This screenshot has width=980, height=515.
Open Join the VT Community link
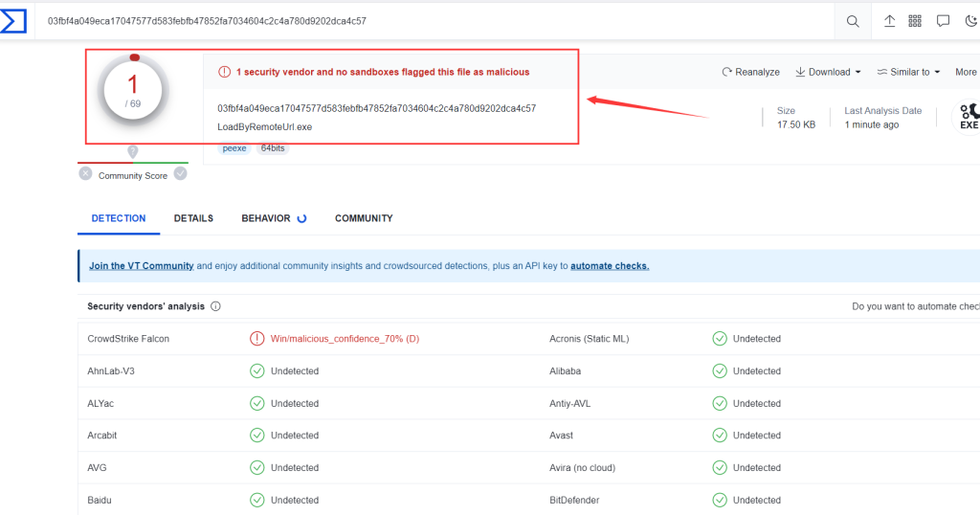(142, 265)
